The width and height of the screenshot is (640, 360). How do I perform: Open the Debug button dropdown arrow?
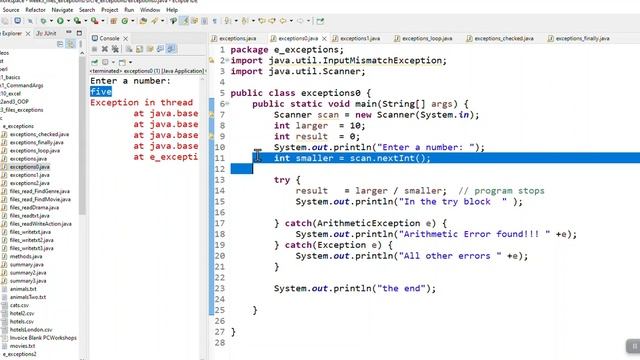coord(51,21)
